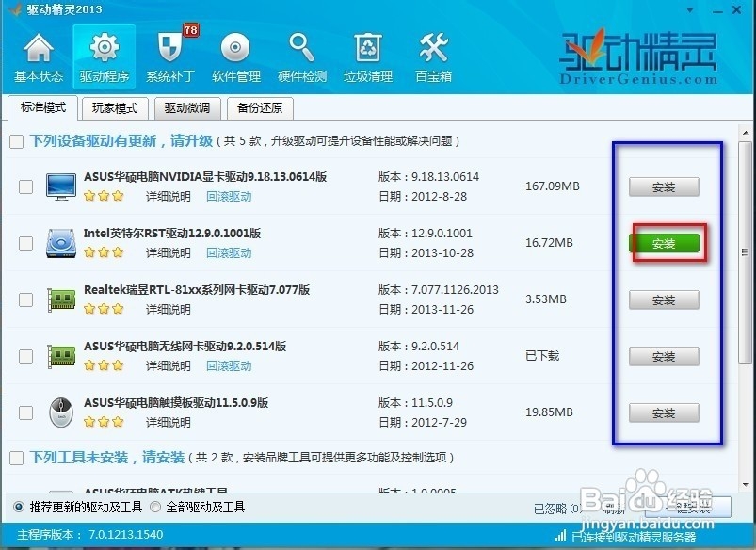The width and height of the screenshot is (756, 550).
Task: Select the Realtek网卡驱动 checkbox
Action: 25,299
